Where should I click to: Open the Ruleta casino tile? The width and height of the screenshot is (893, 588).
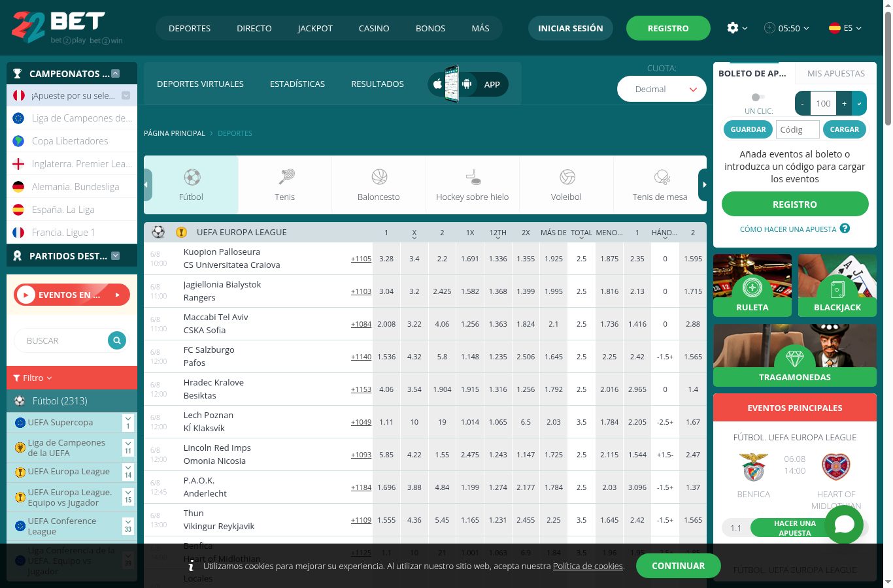coord(752,286)
